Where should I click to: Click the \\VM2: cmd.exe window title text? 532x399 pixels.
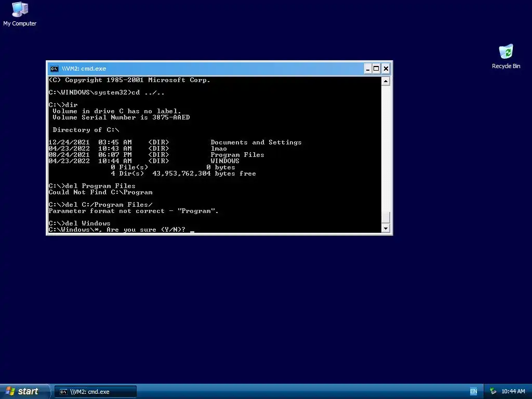84,69
